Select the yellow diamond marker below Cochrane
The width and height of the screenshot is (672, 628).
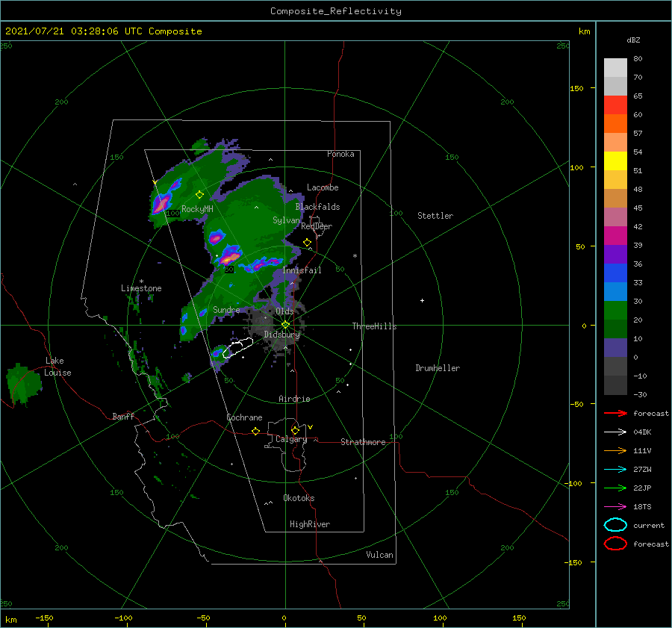(x=256, y=431)
